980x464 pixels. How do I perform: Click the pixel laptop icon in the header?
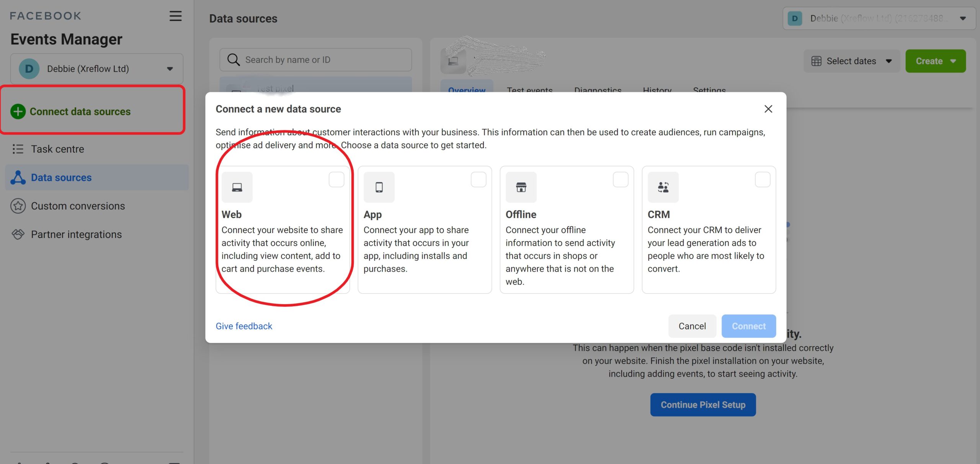[453, 61]
